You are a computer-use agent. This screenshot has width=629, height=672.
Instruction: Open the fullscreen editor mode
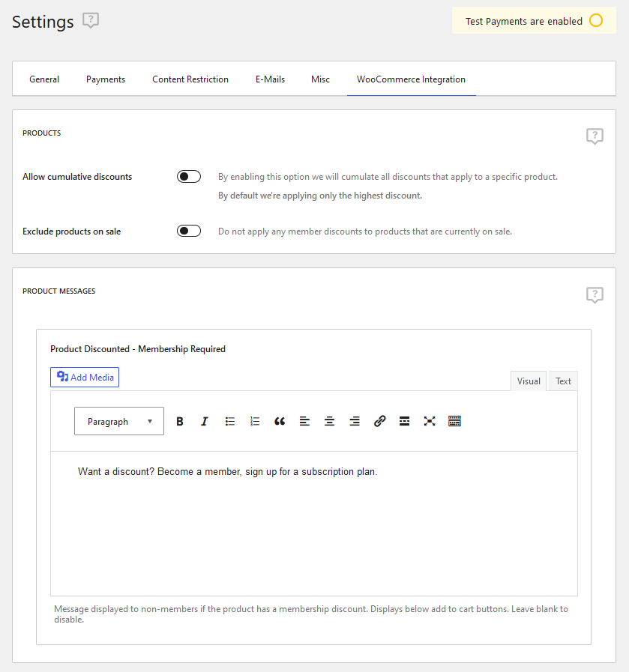coord(429,421)
